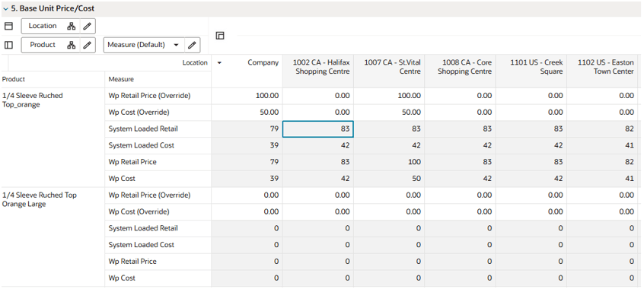644x289 pixels.
Task: Click St.Vital Wp Retail Price value 100
Action: (389, 162)
